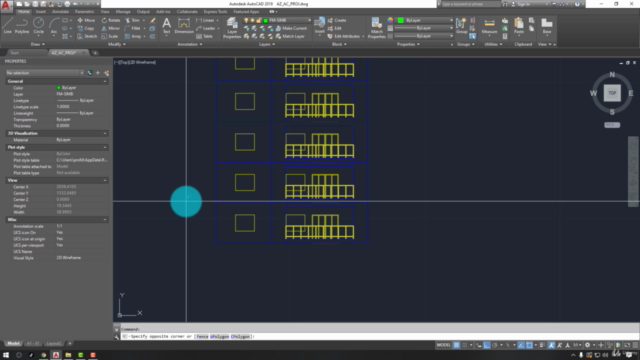Click Match Layer button
The image size is (640, 360).
(x=290, y=36)
